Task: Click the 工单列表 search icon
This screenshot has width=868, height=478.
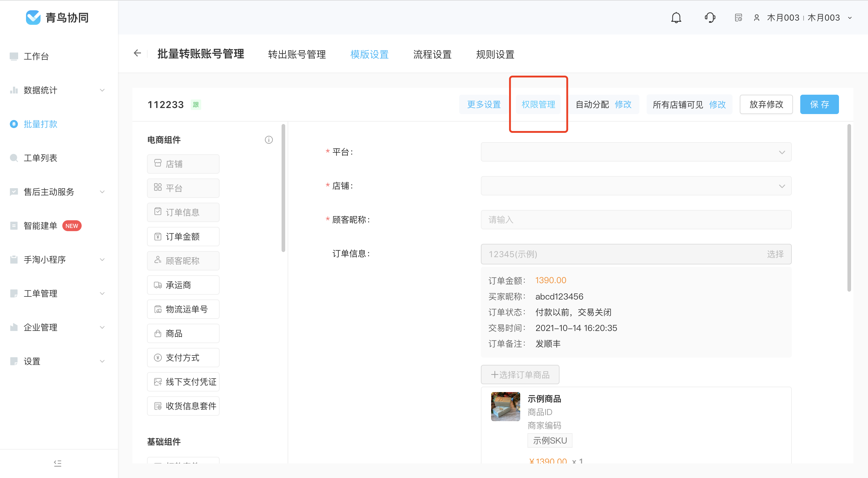Action: click(14, 158)
